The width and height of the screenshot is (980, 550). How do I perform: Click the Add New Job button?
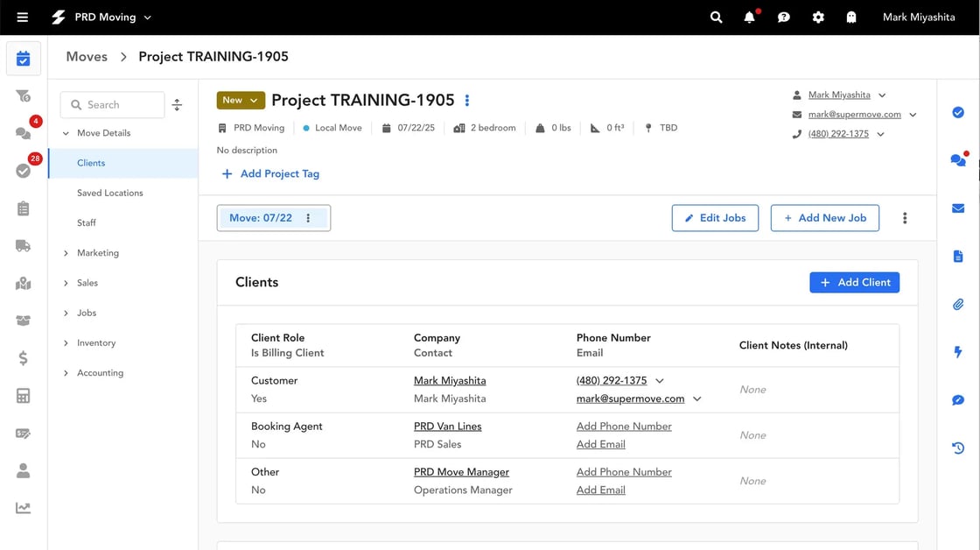point(824,218)
